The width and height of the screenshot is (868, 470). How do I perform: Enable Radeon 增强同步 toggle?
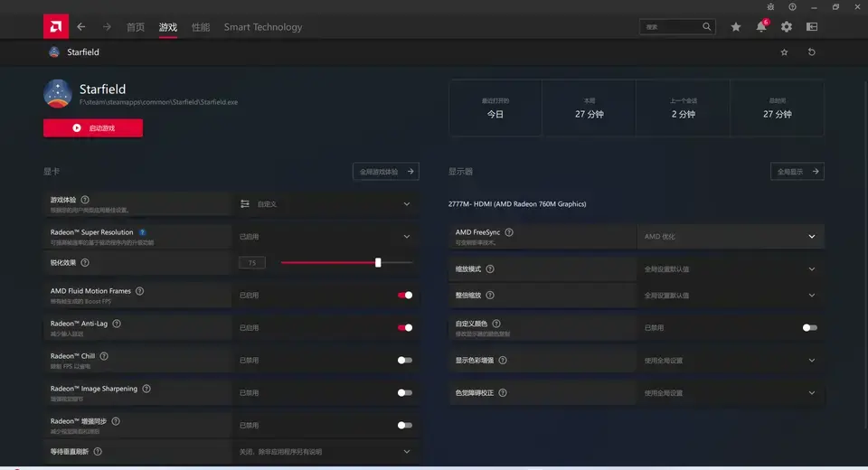(405, 425)
